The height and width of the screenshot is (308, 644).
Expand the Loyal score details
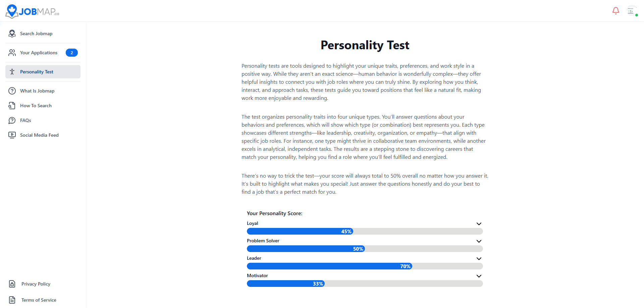[479, 224]
